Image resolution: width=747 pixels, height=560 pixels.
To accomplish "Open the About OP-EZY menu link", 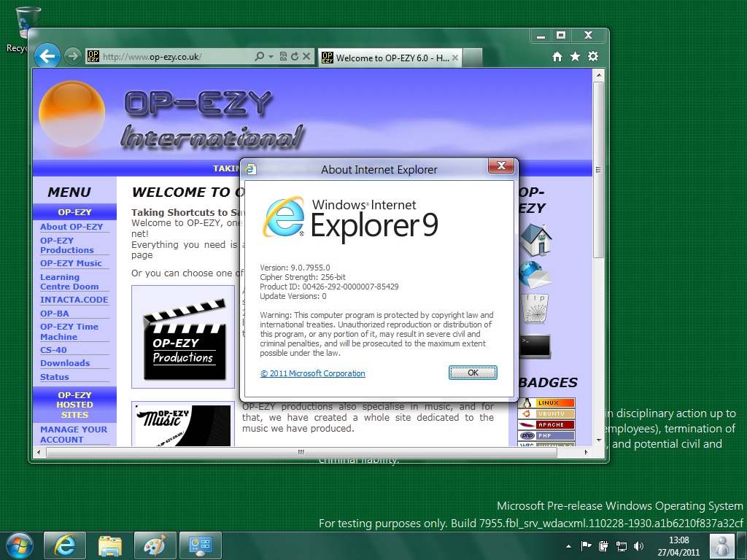I will [x=71, y=227].
